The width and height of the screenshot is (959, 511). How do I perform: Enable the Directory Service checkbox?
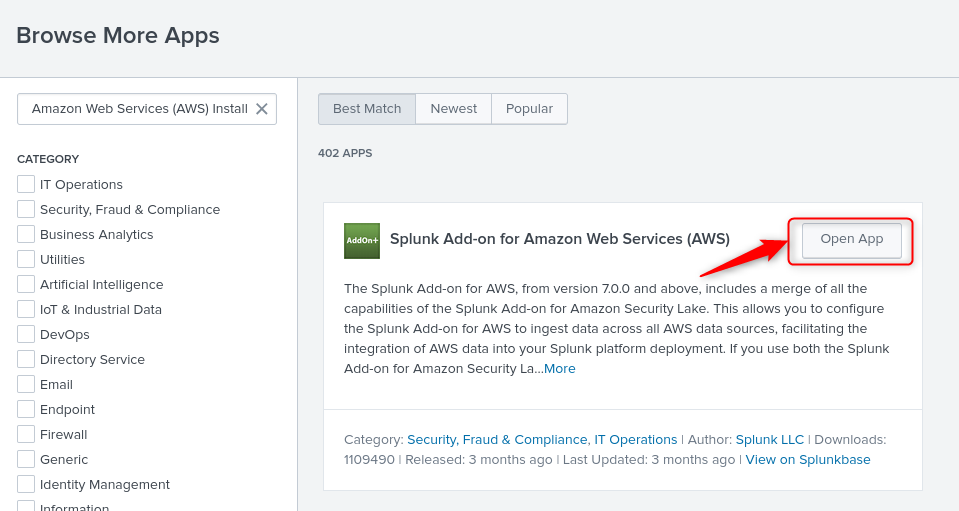pos(26,359)
